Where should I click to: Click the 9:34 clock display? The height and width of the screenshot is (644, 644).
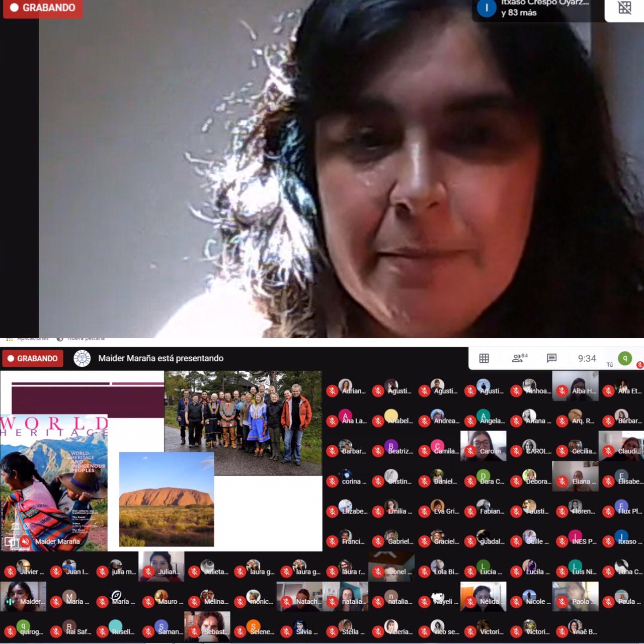click(587, 358)
